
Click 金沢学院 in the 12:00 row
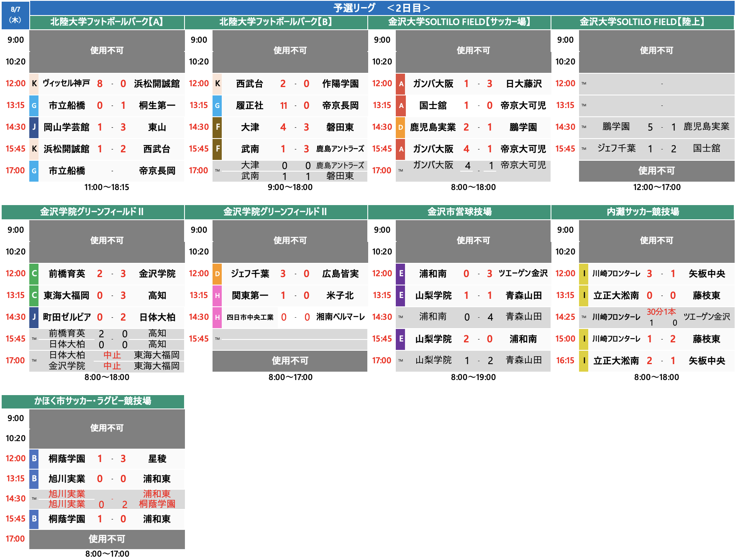pyautogui.click(x=157, y=274)
